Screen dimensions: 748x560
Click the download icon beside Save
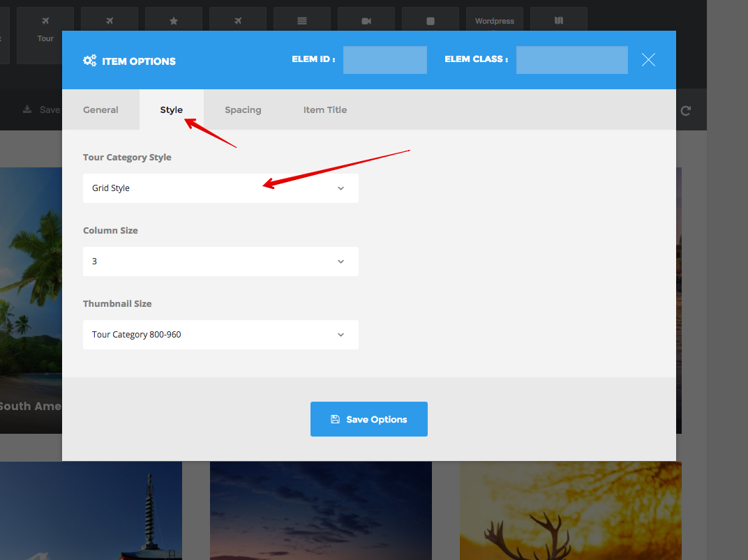click(x=27, y=109)
